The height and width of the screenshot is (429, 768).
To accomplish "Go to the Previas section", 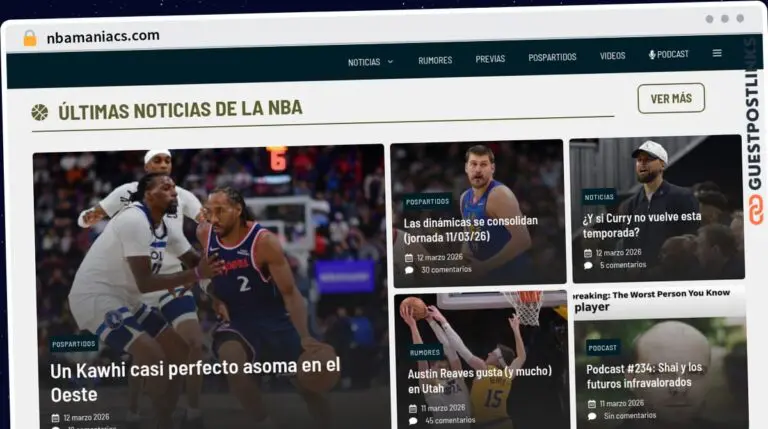I will [490, 59].
